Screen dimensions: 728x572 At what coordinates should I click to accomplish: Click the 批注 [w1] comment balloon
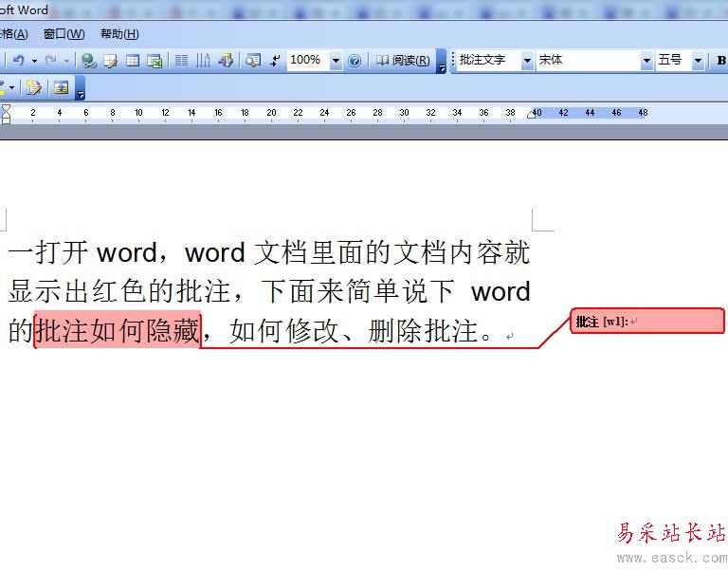tap(647, 321)
